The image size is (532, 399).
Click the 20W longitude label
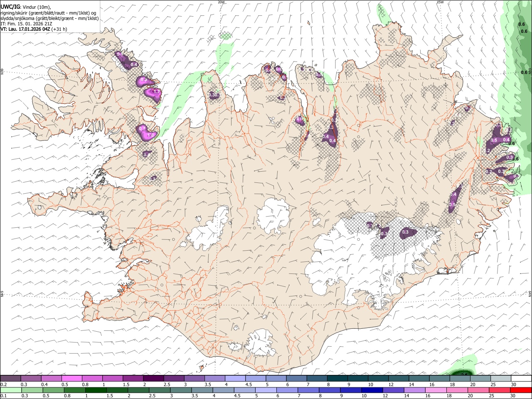point(221,2)
